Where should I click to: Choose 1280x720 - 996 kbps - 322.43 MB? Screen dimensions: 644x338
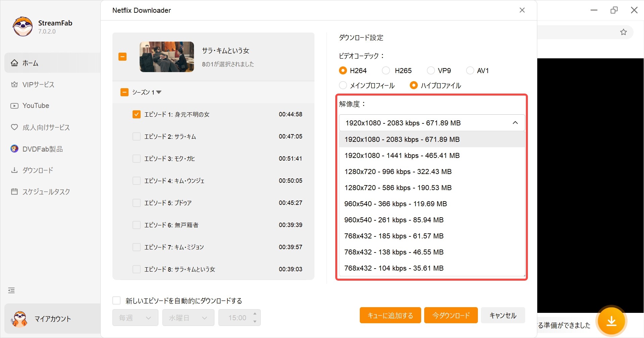432,171
